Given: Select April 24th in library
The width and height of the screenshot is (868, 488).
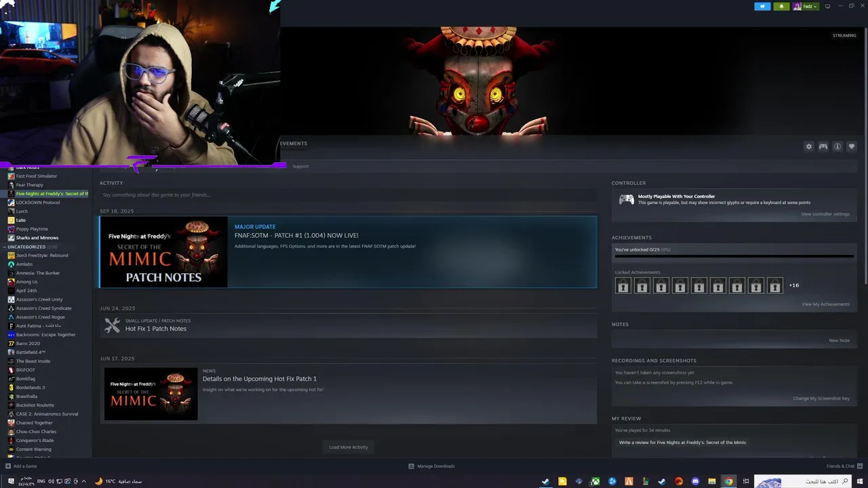Looking at the screenshot, I should pyautogui.click(x=26, y=291).
